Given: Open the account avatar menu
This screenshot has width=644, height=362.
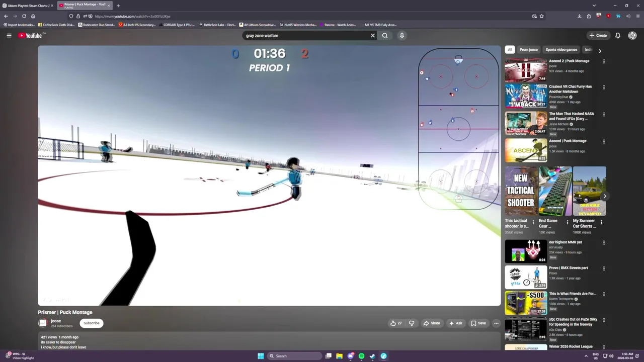Looking at the screenshot, I should coord(632,36).
